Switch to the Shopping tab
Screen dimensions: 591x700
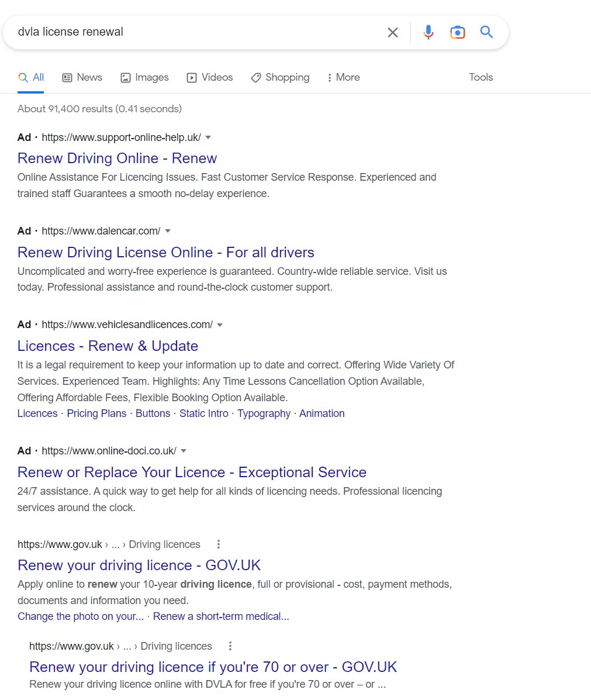(x=280, y=77)
